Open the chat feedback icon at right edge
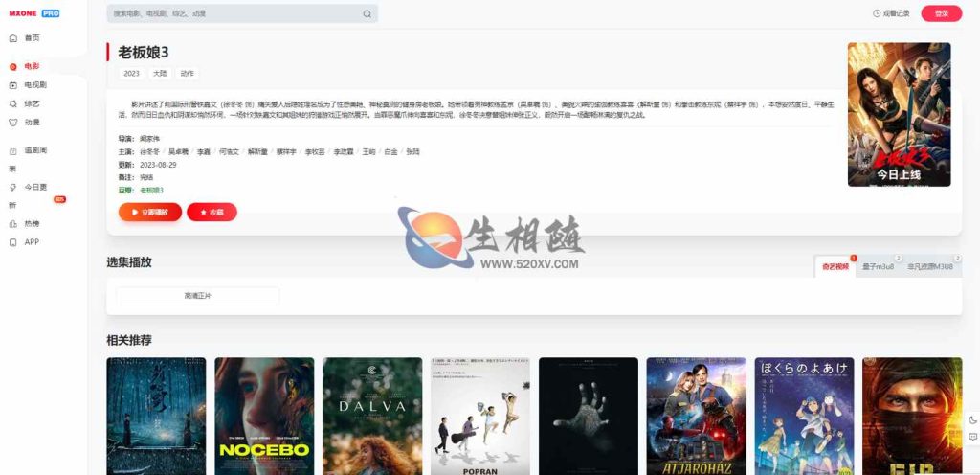This screenshot has height=475, width=980. point(972,437)
